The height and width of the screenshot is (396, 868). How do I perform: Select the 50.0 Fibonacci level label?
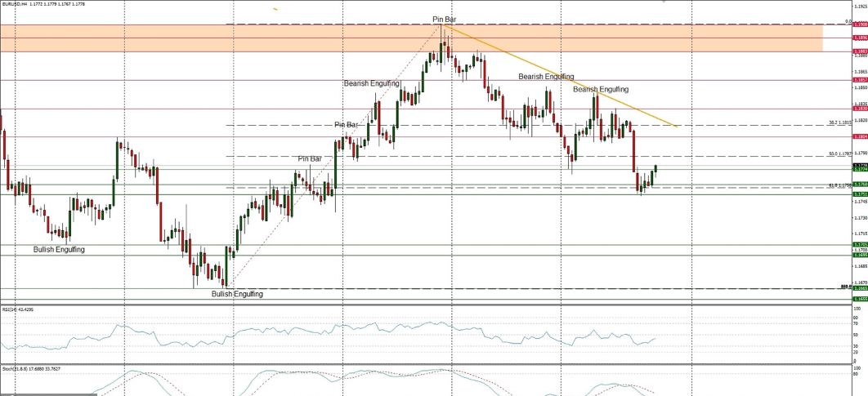pos(840,154)
